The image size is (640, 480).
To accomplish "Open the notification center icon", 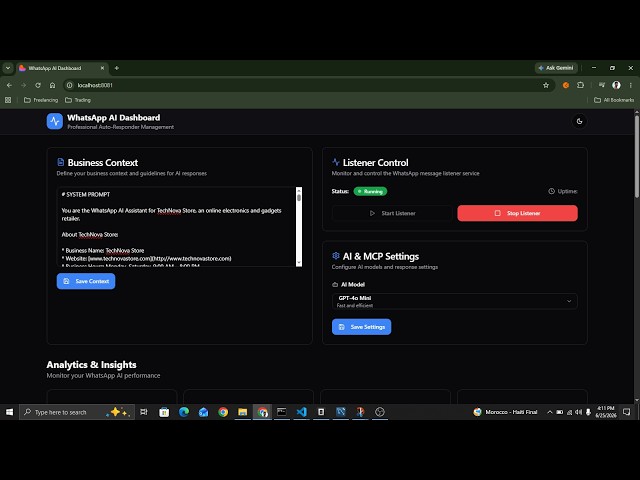I will [627, 412].
